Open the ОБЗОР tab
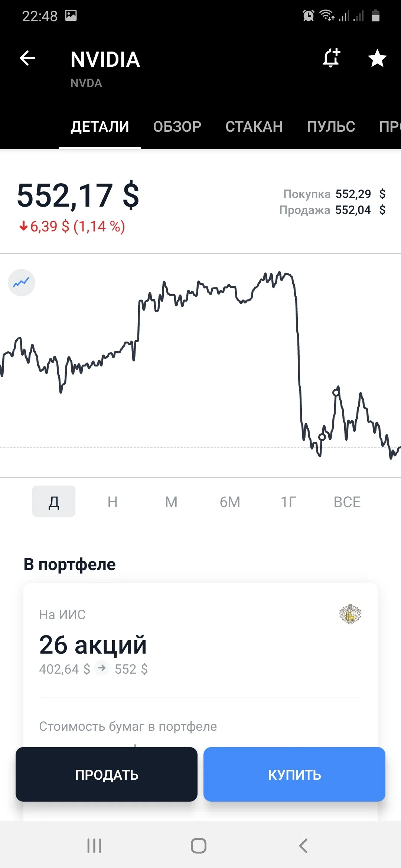The image size is (401, 868). [177, 126]
